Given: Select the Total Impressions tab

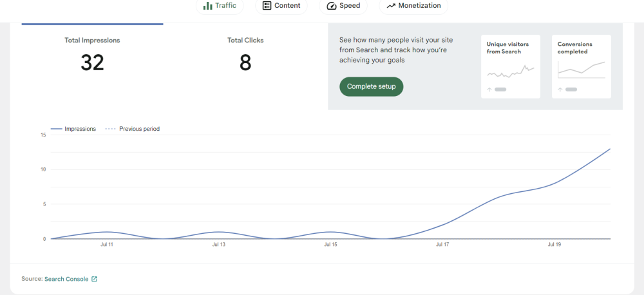Looking at the screenshot, I should coord(92,55).
